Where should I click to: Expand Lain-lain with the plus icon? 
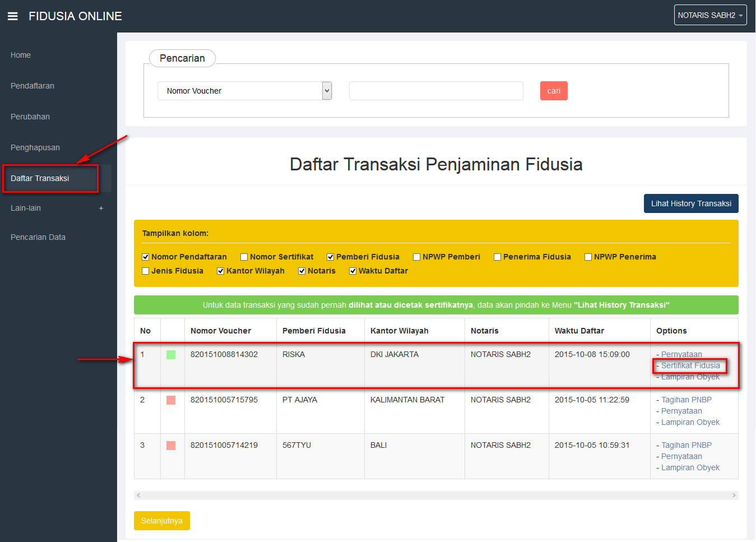pos(101,209)
